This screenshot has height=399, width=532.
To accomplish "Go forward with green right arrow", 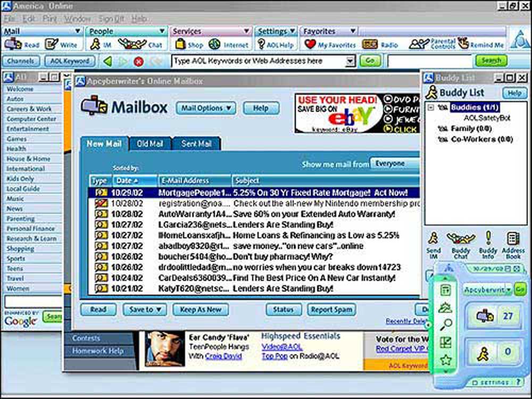I will (123, 61).
